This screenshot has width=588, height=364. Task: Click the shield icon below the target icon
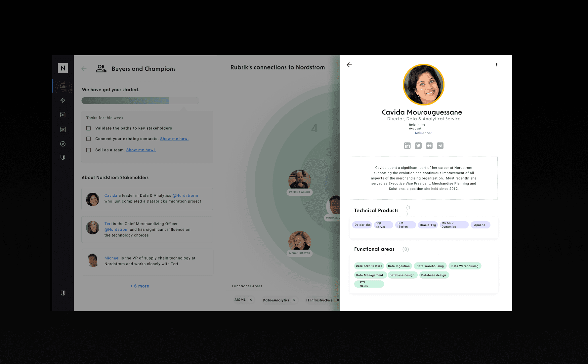[63, 157]
